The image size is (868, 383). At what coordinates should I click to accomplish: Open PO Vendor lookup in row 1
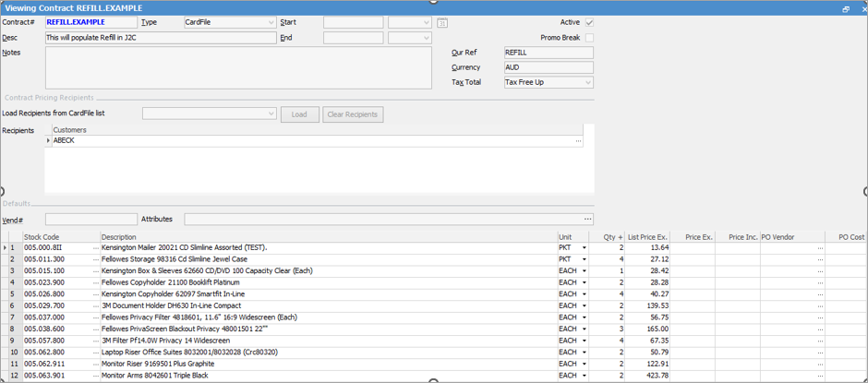click(819, 248)
